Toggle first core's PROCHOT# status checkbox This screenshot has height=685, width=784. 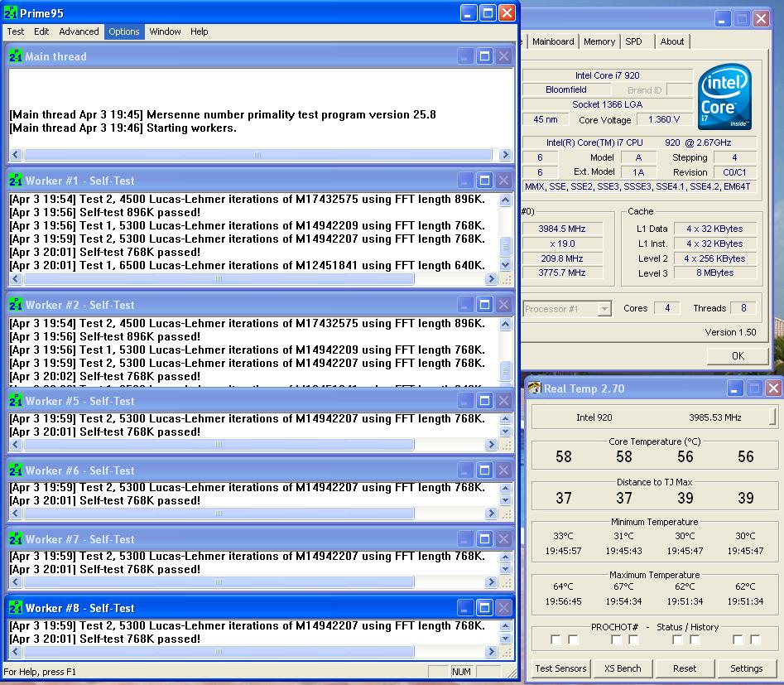pyautogui.click(x=556, y=639)
